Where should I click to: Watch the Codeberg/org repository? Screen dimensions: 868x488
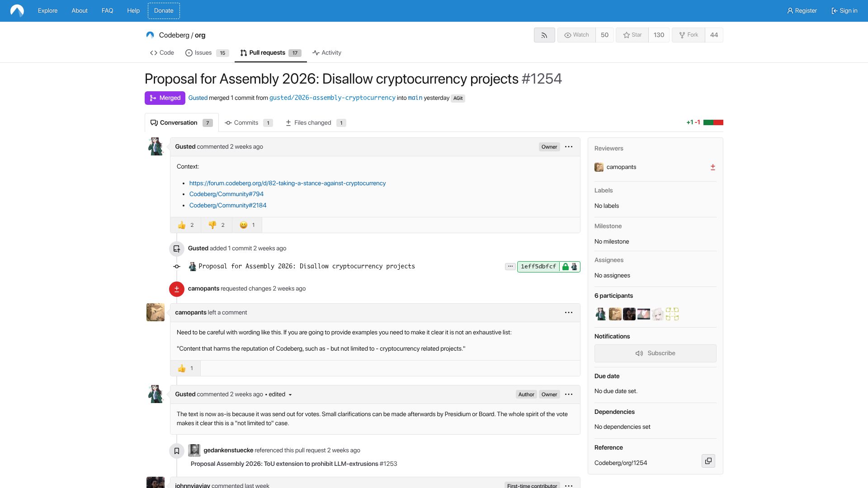point(576,35)
